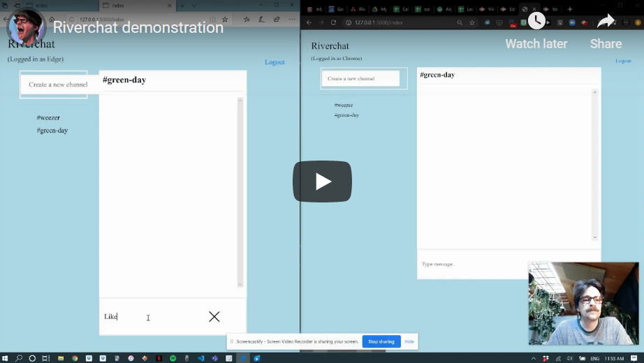Switch to the Riv tab in Chrome
Image resolution: width=644 pixels, height=363 pixels.
click(358, 9)
